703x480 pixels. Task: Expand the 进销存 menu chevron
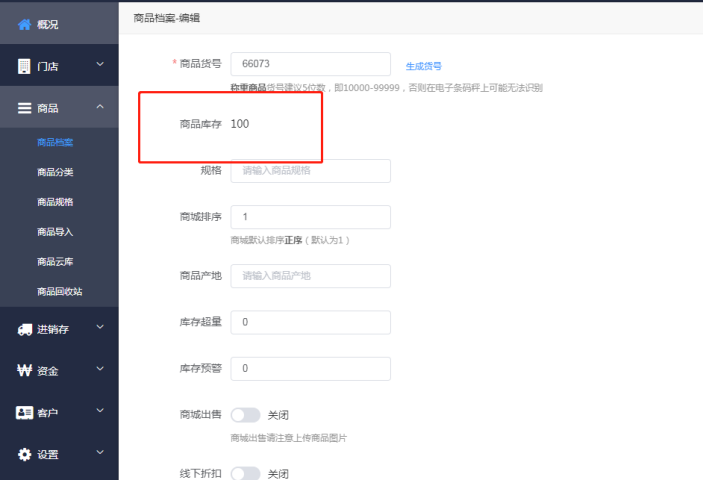(x=100, y=327)
